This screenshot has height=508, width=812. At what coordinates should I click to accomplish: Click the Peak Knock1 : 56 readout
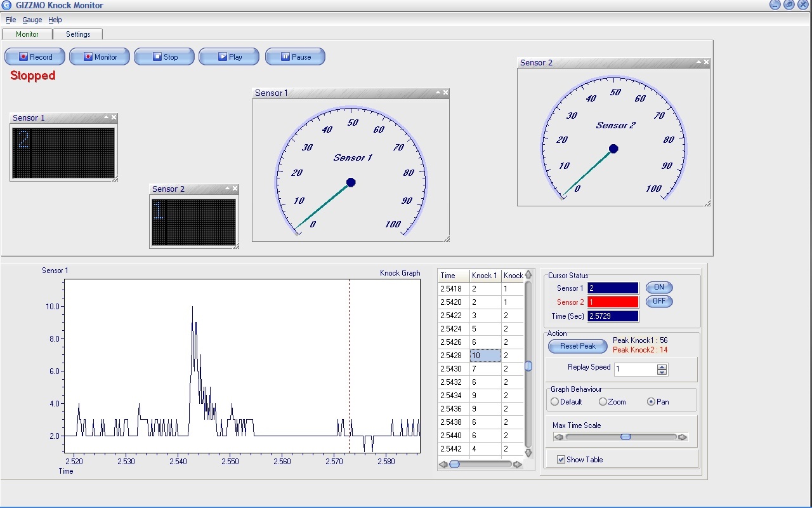pos(640,340)
